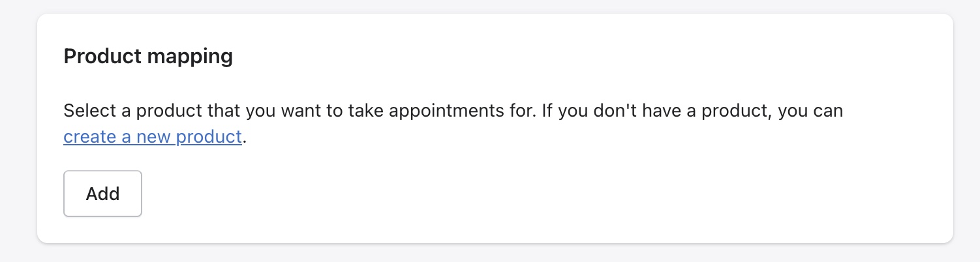Screen dimensions: 980x262
Task: Follow the blue create product hyperlink
Action: [x=152, y=138]
